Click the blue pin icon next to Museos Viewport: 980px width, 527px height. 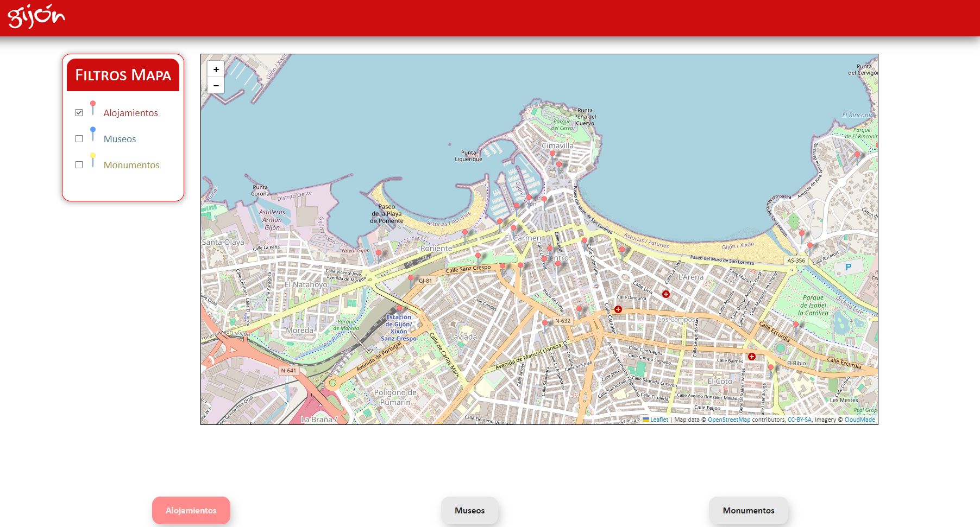click(93, 134)
